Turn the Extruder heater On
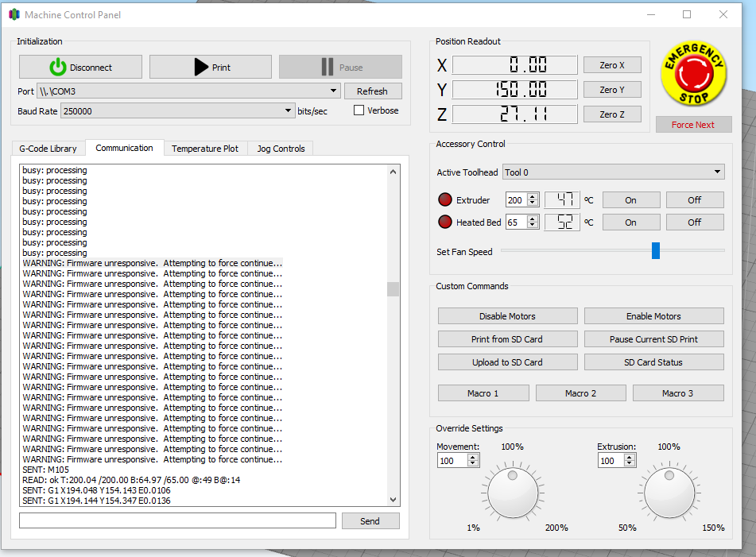 [x=630, y=200]
